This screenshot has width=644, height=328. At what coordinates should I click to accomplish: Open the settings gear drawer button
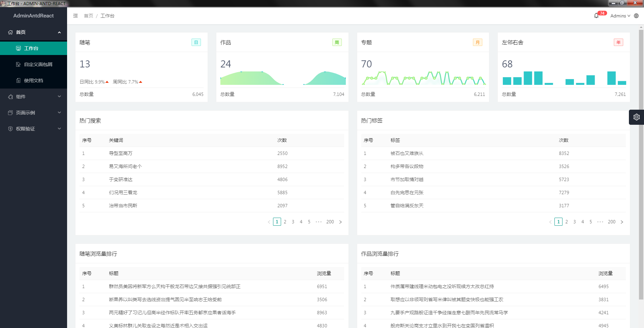point(636,117)
